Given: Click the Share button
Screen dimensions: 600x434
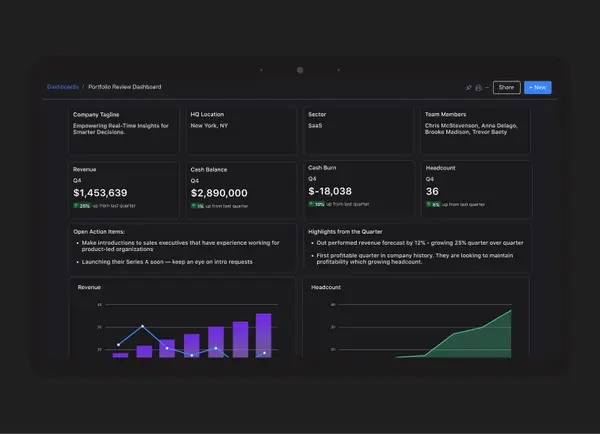Looking at the screenshot, I should click(506, 88).
